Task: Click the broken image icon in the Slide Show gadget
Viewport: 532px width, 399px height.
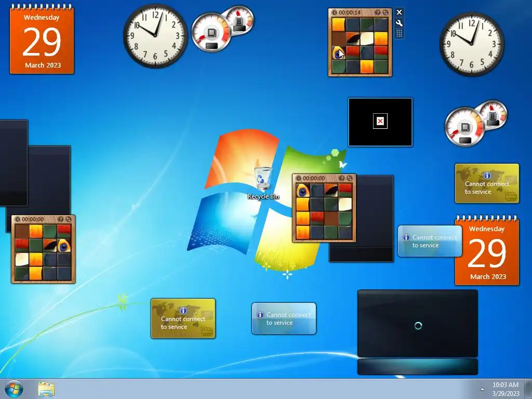Action: click(x=380, y=121)
